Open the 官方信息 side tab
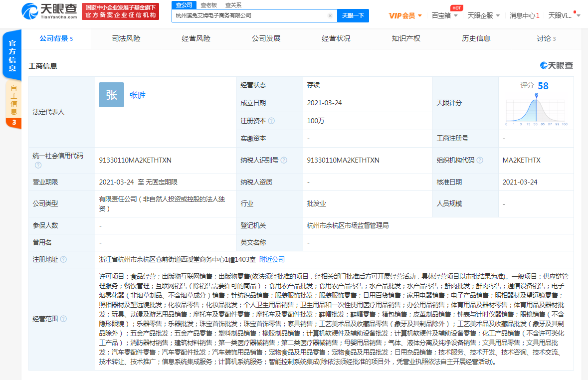The height and width of the screenshot is (380, 588). [12, 55]
